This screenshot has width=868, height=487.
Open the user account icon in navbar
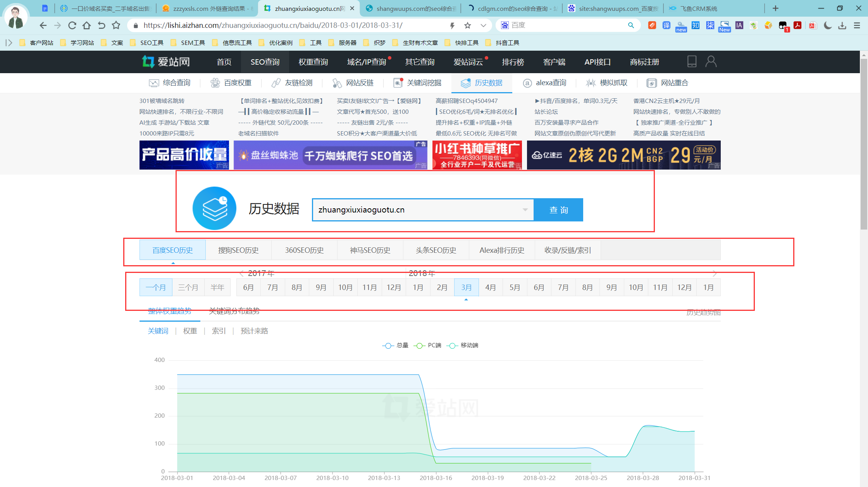tap(711, 61)
